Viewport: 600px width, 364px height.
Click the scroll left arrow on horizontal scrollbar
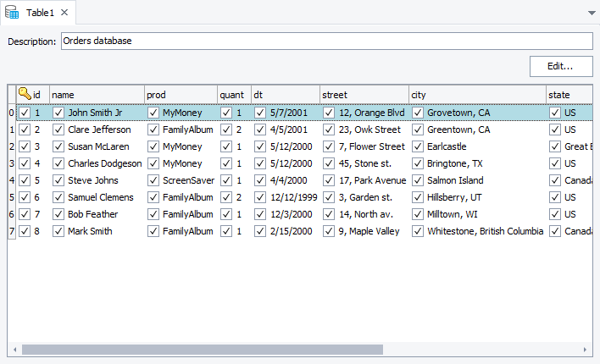point(14,350)
